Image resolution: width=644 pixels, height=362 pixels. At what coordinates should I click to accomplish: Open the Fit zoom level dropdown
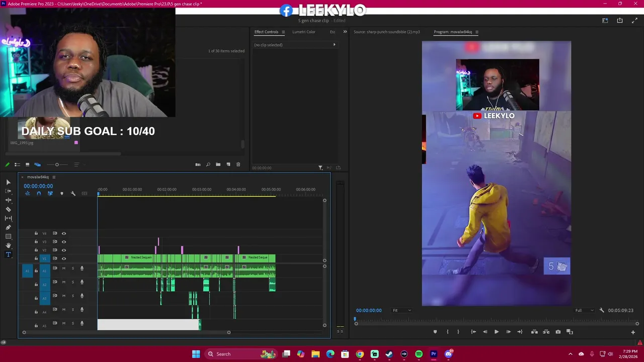coord(401,310)
